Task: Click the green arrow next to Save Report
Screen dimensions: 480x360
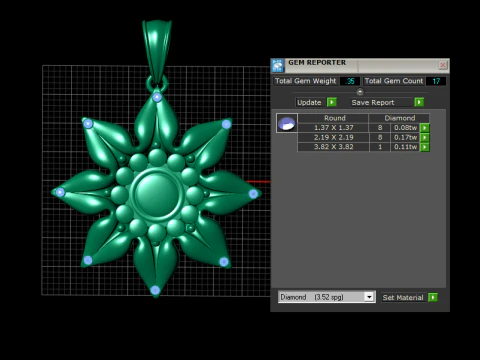Action: [x=419, y=102]
